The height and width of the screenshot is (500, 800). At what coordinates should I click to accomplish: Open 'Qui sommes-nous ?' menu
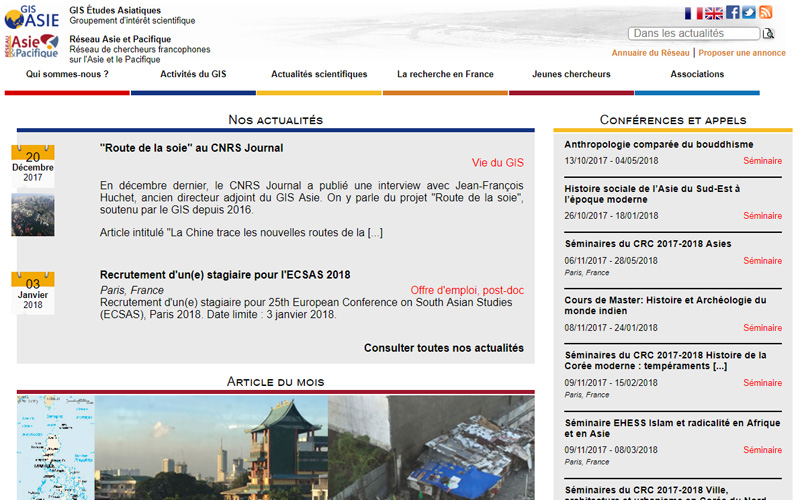pos(67,74)
